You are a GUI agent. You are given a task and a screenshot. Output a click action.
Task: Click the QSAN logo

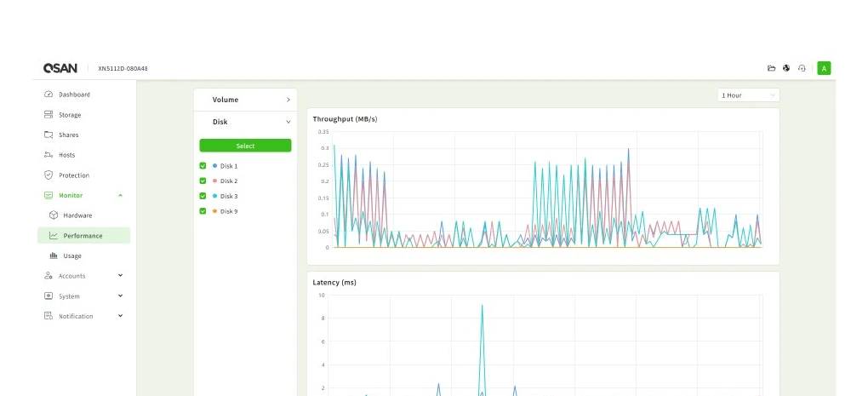pyautogui.click(x=60, y=68)
